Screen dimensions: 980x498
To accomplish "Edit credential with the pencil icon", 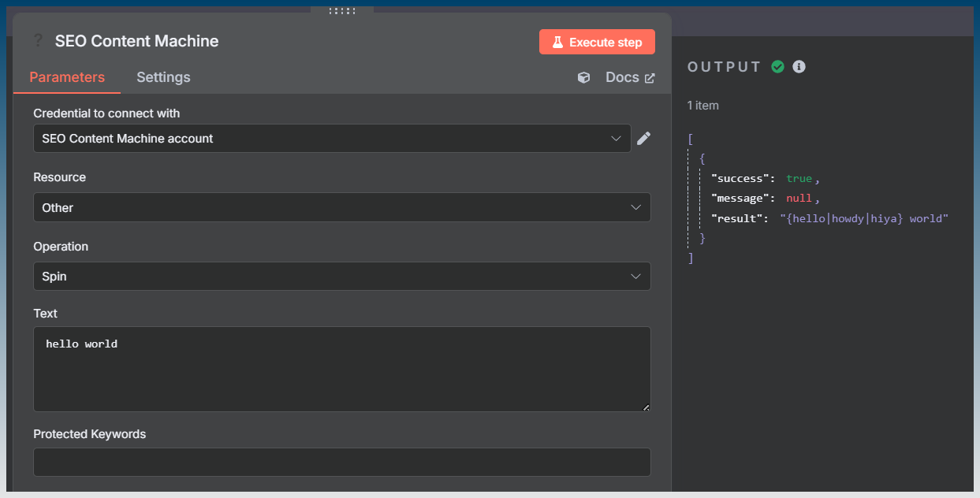I will (644, 139).
